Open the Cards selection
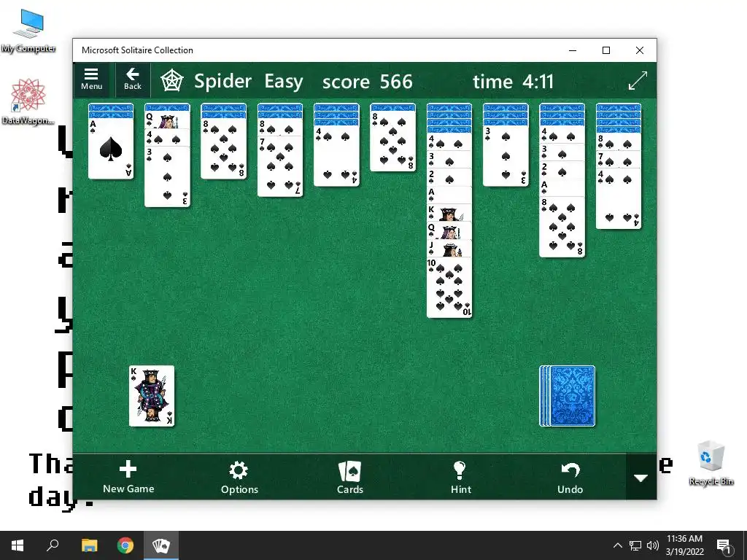The height and width of the screenshot is (560, 747). click(350, 477)
